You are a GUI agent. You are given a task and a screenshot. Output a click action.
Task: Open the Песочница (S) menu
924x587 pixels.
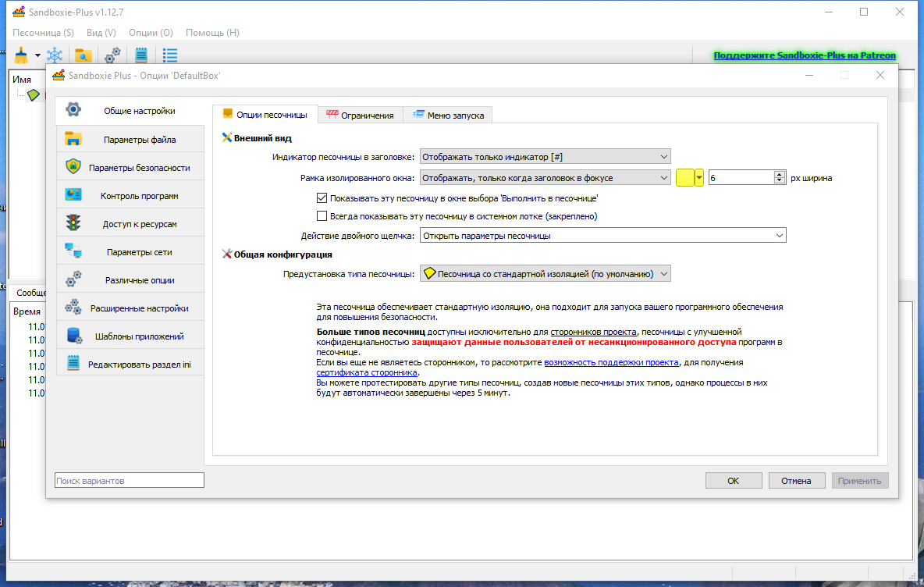tap(44, 33)
